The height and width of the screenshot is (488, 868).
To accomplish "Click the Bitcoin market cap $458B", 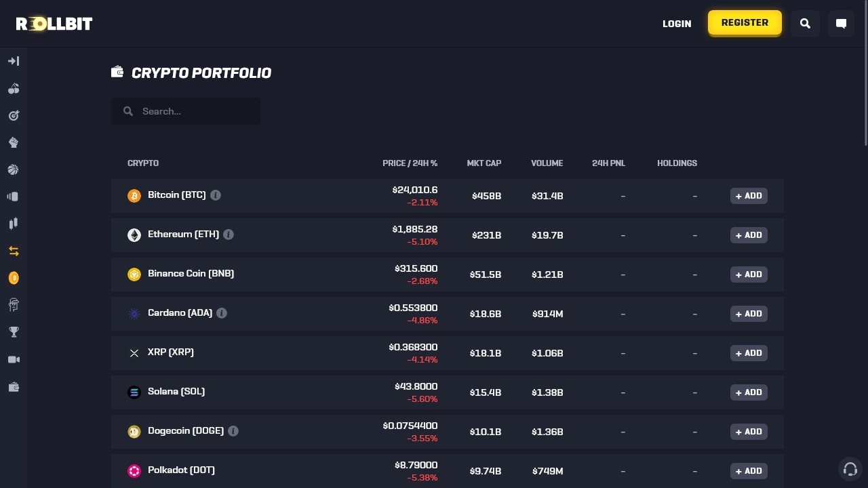I will coord(487,196).
